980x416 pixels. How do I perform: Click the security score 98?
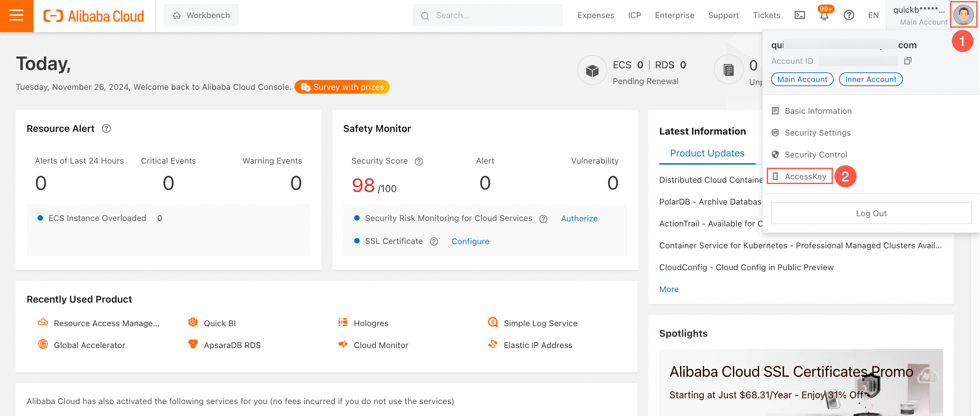point(363,185)
